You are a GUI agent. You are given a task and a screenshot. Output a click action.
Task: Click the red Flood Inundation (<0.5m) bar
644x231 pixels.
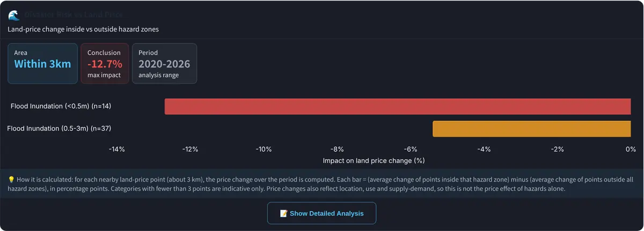(x=398, y=106)
